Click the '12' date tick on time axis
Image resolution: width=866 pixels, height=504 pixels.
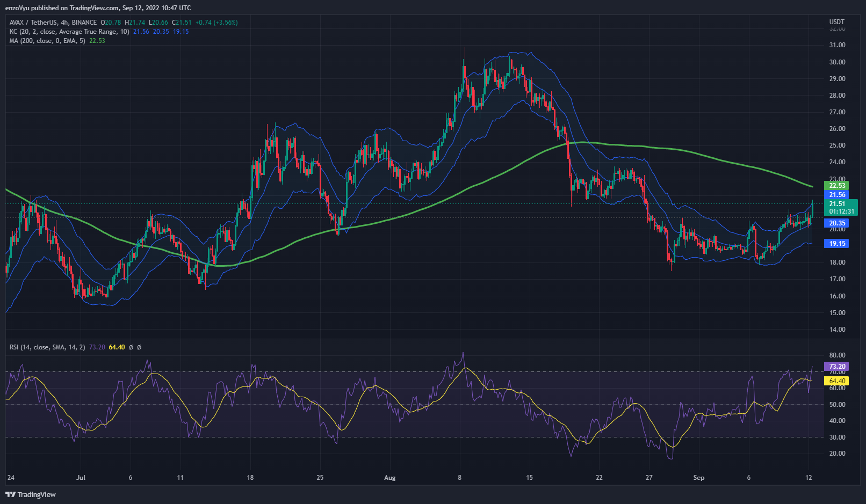(x=809, y=478)
